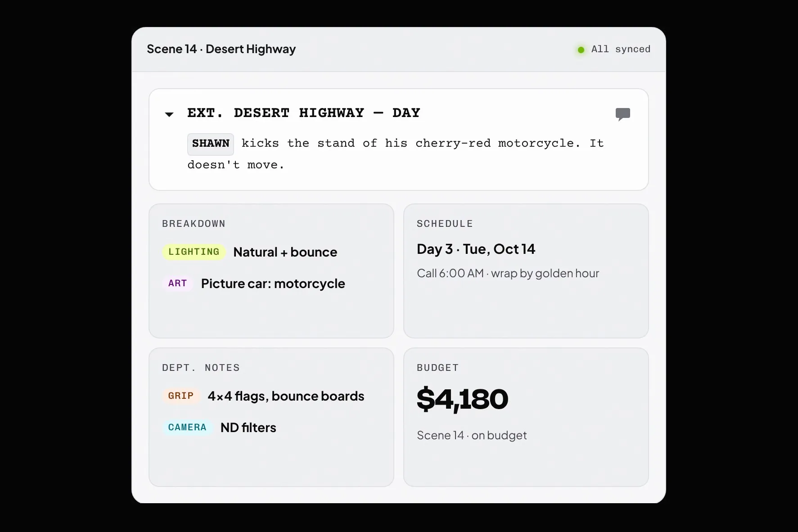Image resolution: width=798 pixels, height=532 pixels.
Task: Select the 'All synced' status text
Action: 621,50
